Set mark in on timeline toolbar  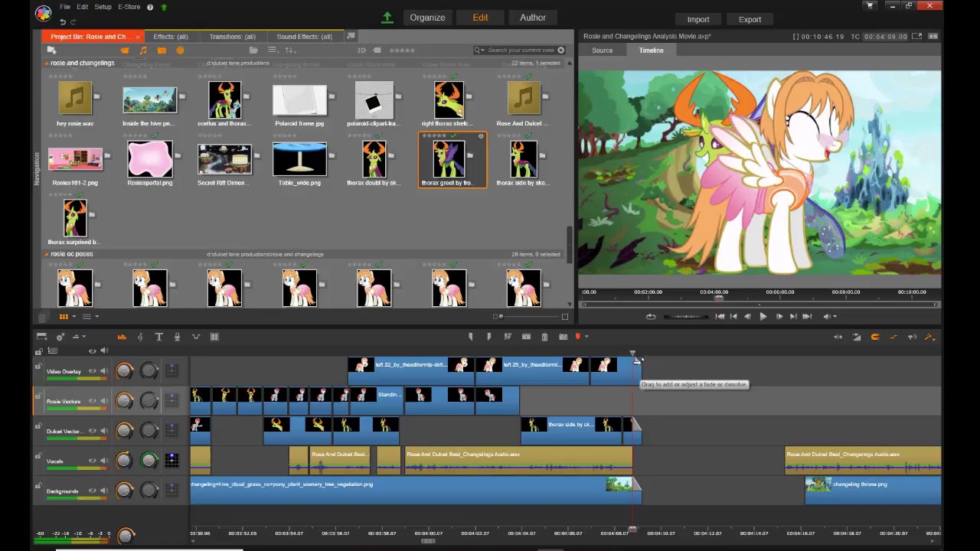pos(470,337)
